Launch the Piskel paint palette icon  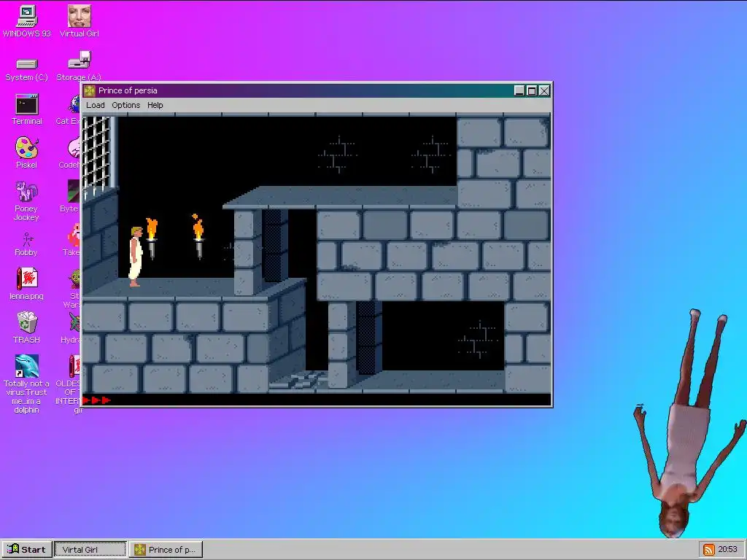click(x=27, y=153)
